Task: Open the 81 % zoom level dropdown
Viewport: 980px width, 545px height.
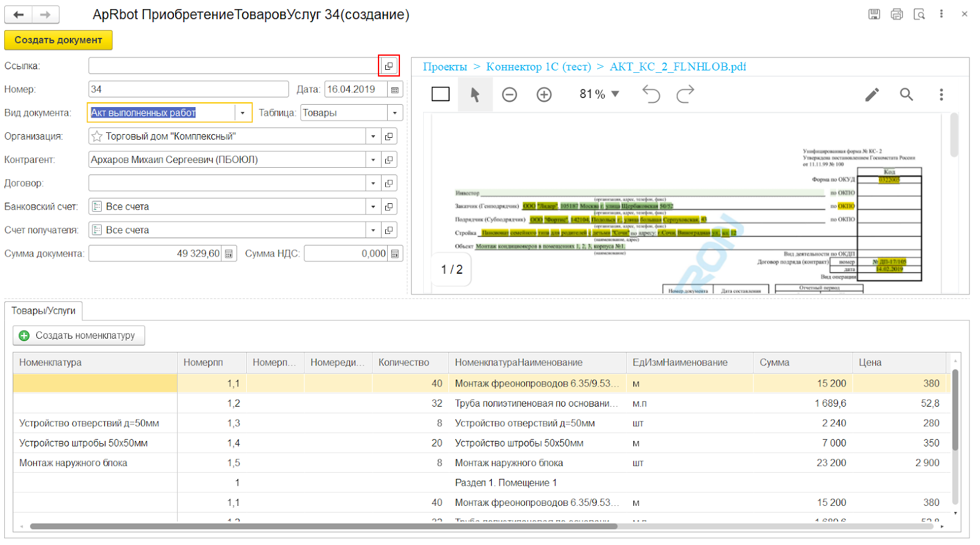Action: (x=600, y=94)
